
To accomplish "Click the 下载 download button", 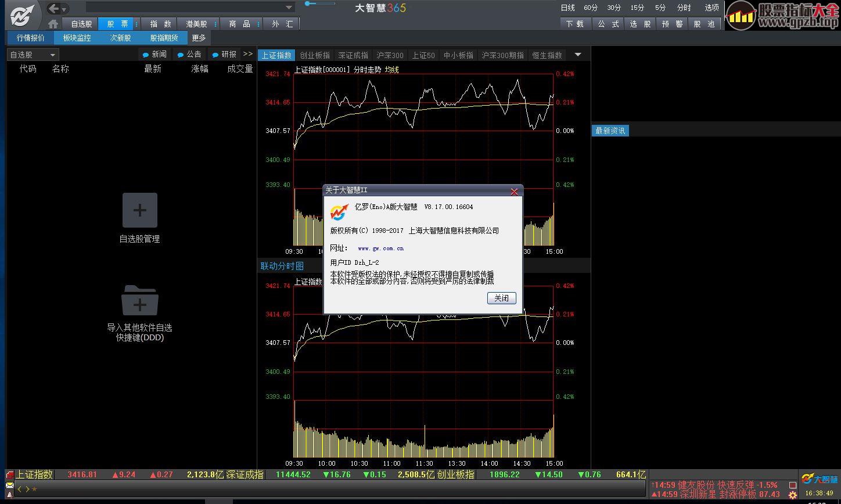I will pyautogui.click(x=576, y=24).
